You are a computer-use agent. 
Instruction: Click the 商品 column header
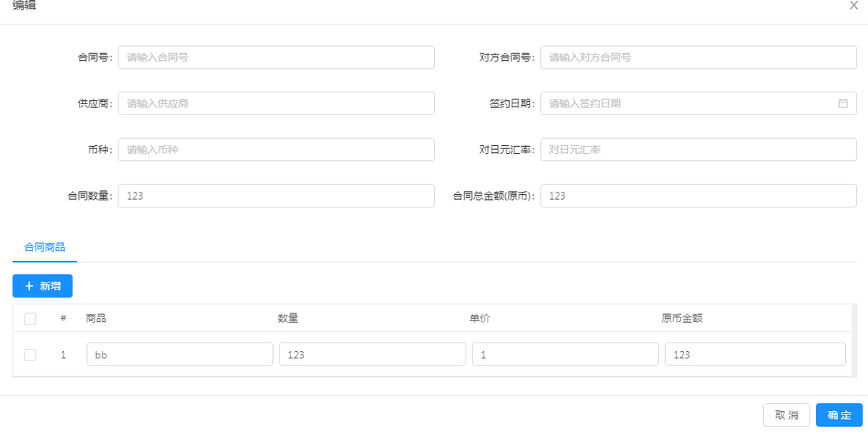pyautogui.click(x=96, y=318)
